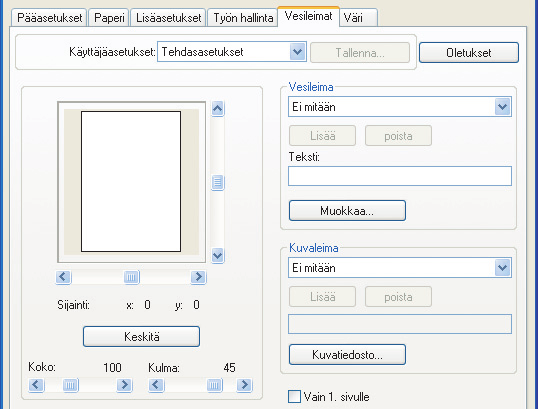Image resolution: width=538 pixels, height=409 pixels.
Task: Focus the Teksti input field
Action: tap(400, 176)
